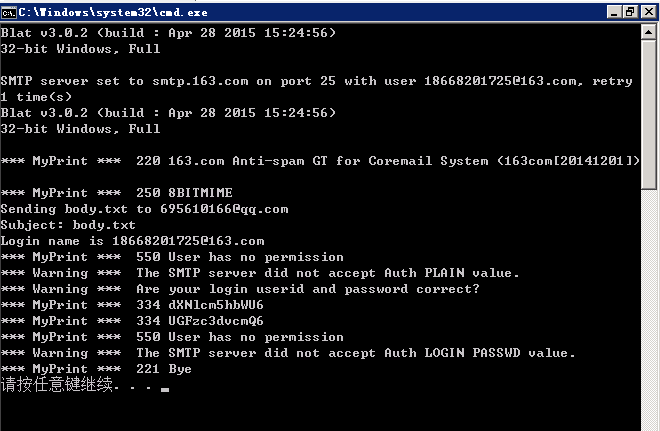The height and width of the screenshot is (431, 660).
Task: Click the scrollbar track below the thumb
Action: pos(649,309)
